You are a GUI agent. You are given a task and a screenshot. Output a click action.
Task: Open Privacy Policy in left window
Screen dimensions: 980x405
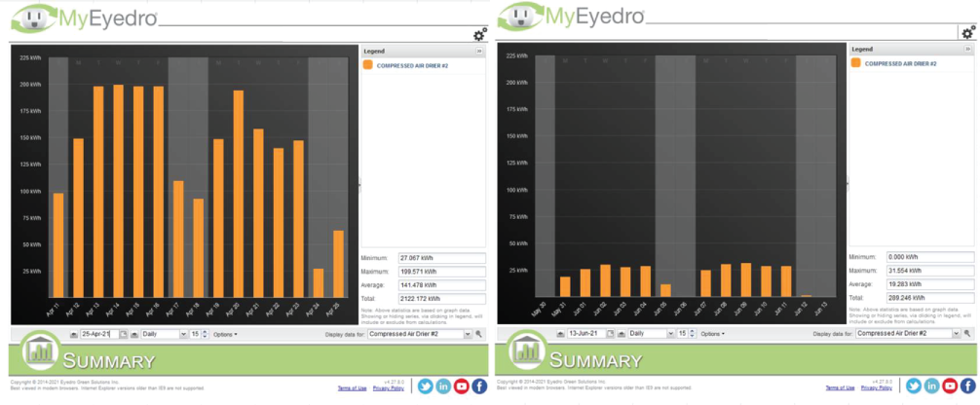388,388
